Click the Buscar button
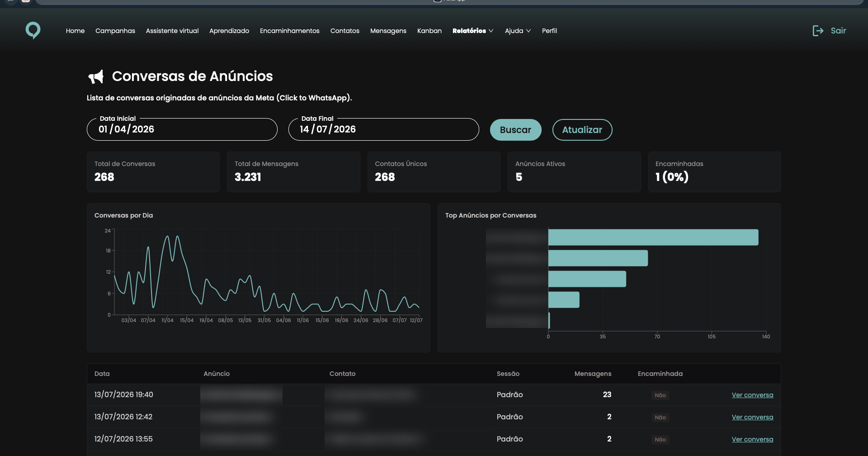The height and width of the screenshot is (456, 868). [x=516, y=130]
